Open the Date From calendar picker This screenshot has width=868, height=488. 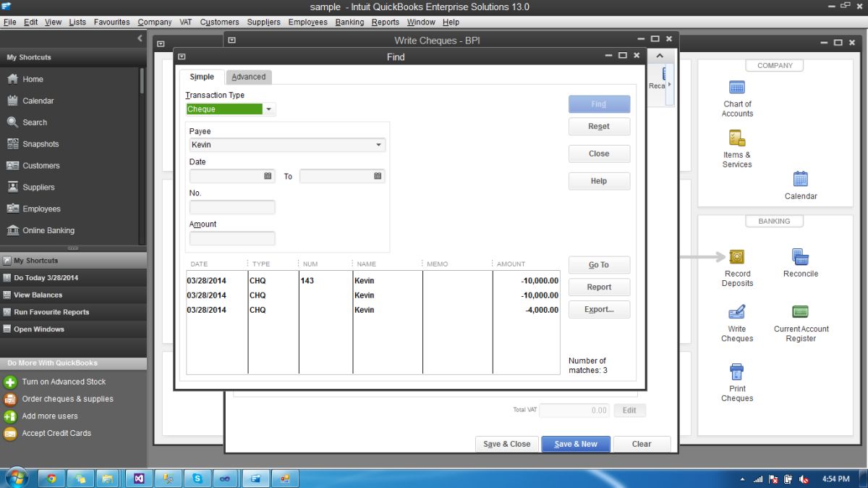(268, 176)
